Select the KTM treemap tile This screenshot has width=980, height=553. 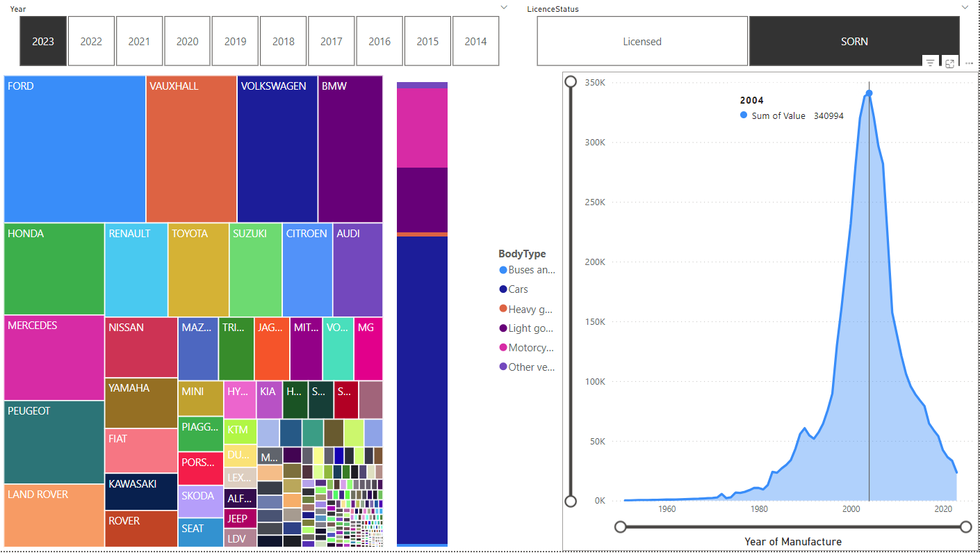pyautogui.click(x=240, y=431)
